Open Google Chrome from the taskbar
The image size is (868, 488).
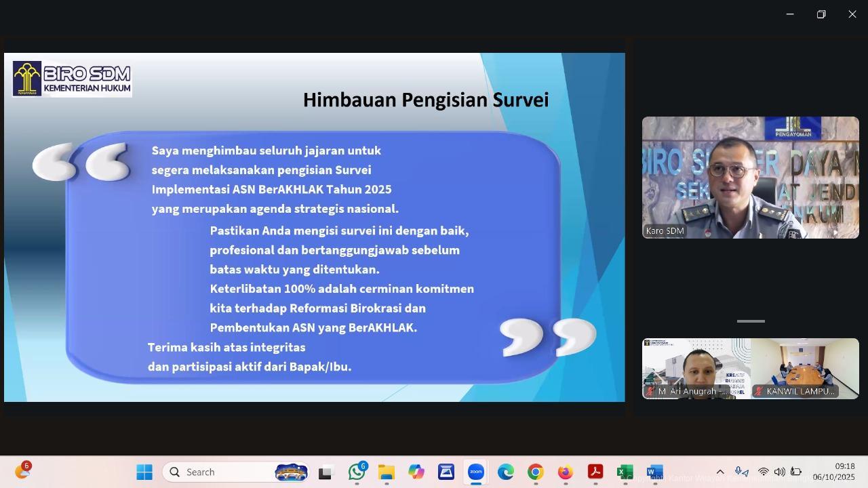coord(536,472)
